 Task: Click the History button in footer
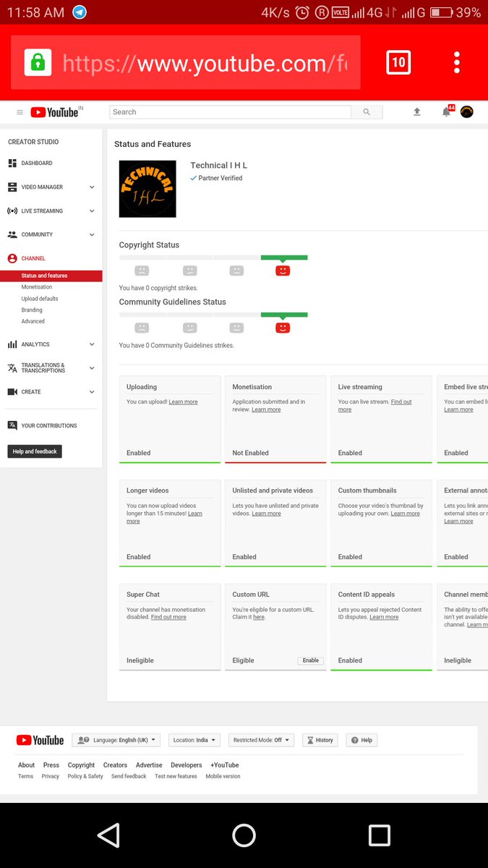320,740
